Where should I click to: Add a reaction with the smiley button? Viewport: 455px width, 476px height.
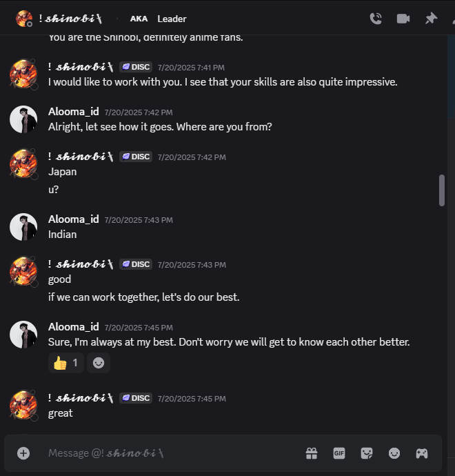click(x=99, y=363)
